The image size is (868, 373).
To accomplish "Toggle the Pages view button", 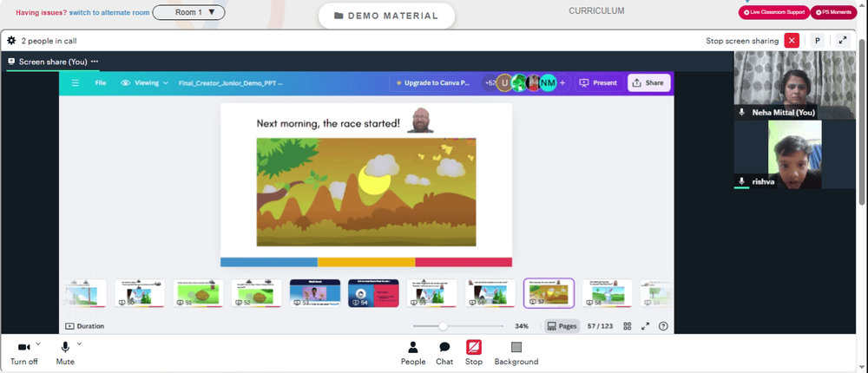I will (562, 326).
